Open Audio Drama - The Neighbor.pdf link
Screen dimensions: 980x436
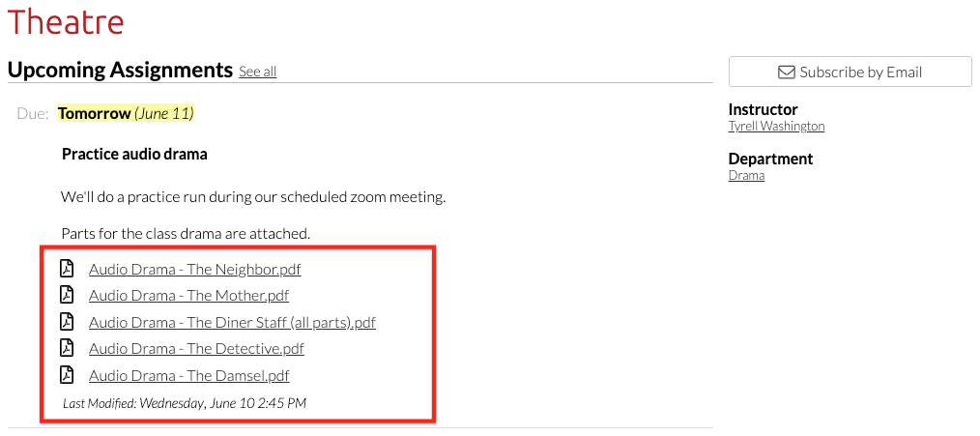click(x=202, y=270)
